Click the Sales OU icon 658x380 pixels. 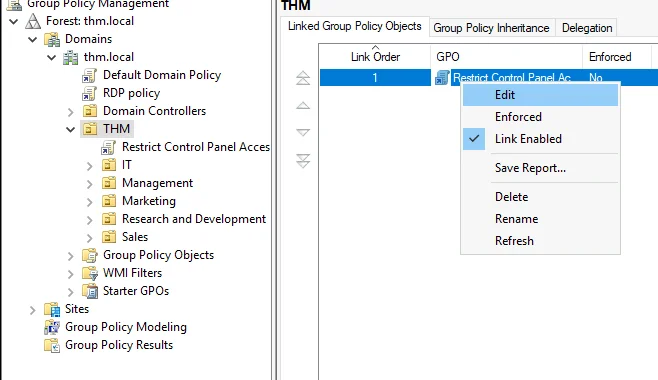(x=109, y=237)
